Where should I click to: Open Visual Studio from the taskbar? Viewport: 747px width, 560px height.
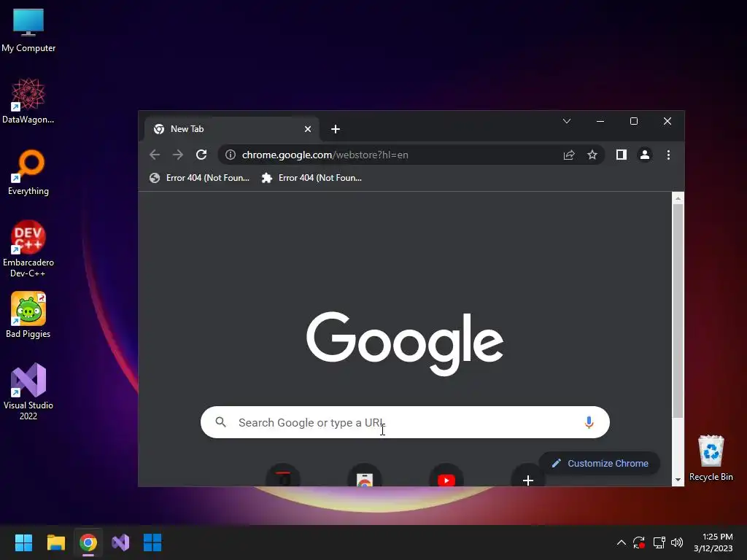120,542
